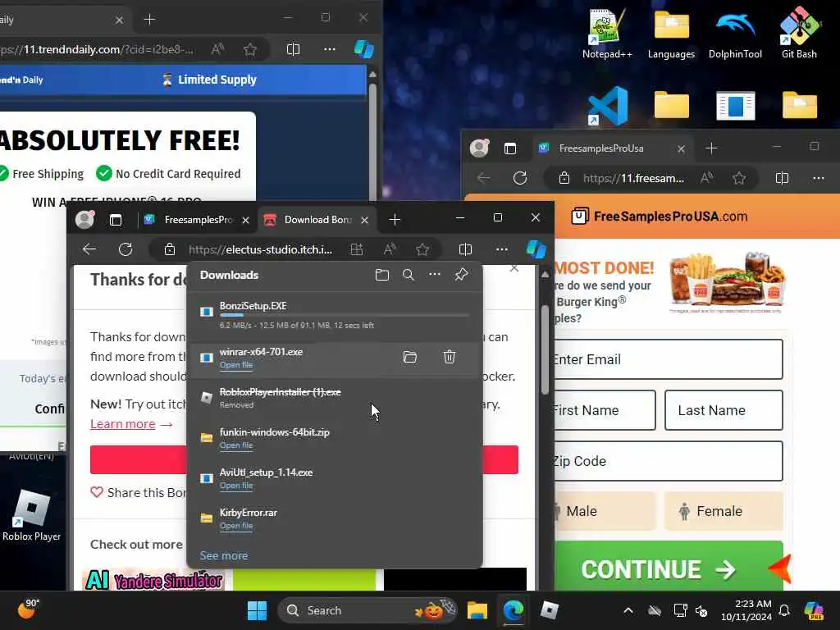Open split screen in itch.io window
Screen dimensions: 840x630
click(466, 249)
